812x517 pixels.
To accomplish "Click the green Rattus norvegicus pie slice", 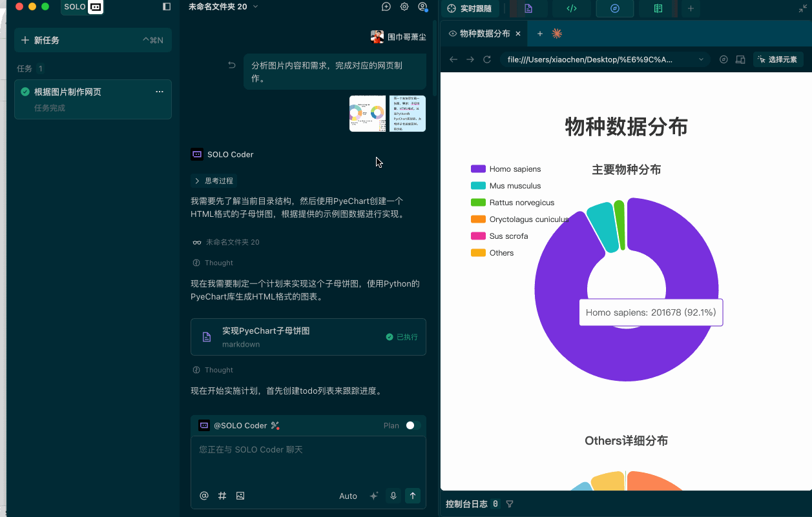I will point(620,223).
